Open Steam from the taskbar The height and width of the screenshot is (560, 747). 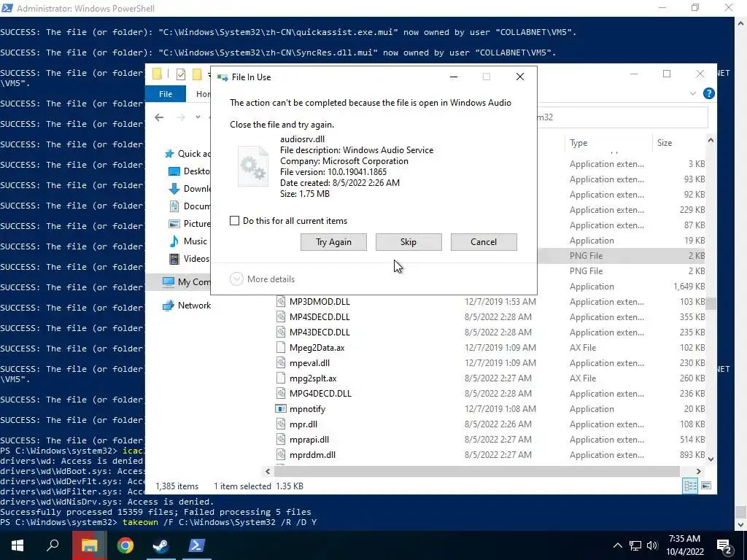point(161,545)
